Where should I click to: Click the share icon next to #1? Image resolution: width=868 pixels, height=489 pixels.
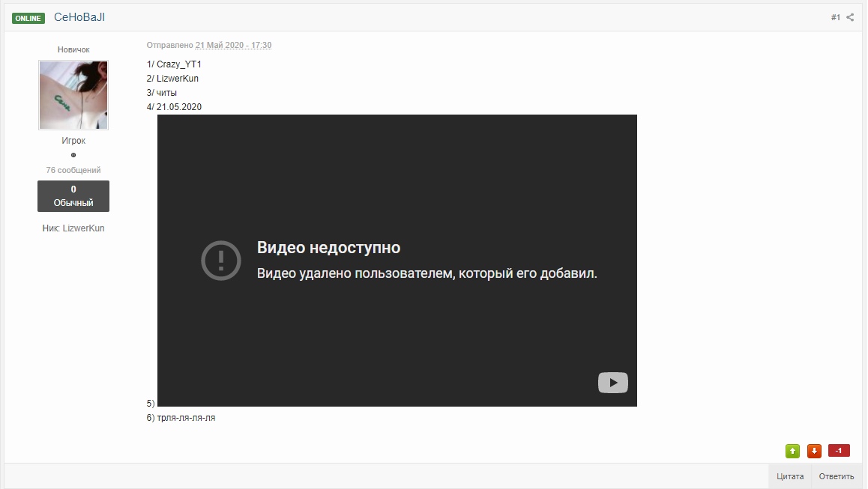coord(850,18)
